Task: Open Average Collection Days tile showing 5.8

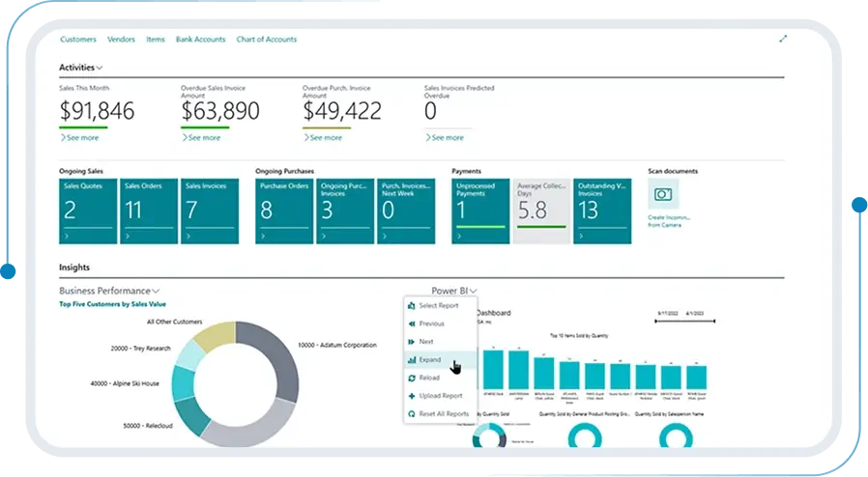Action: click(541, 211)
